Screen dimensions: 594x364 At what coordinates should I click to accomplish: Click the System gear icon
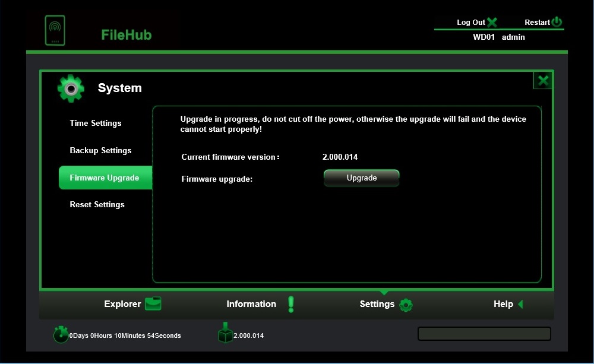coord(71,88)
